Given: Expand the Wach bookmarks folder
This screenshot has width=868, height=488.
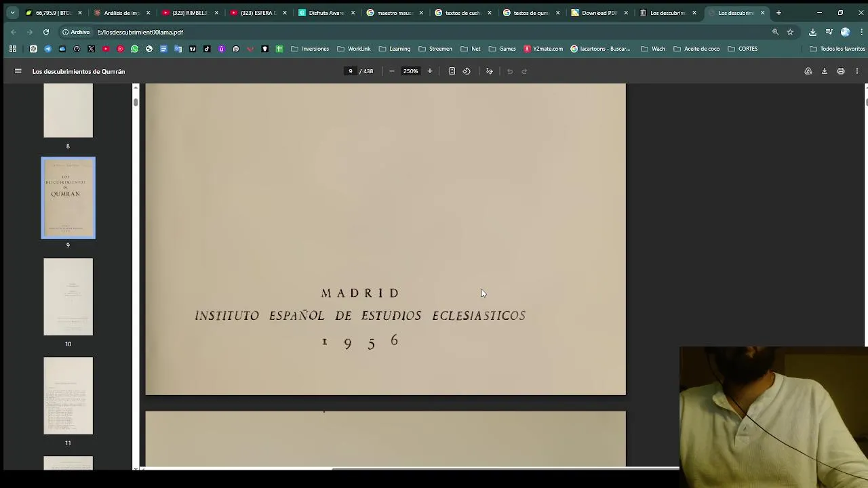Looking at the screenshot, I should (653, 49).
